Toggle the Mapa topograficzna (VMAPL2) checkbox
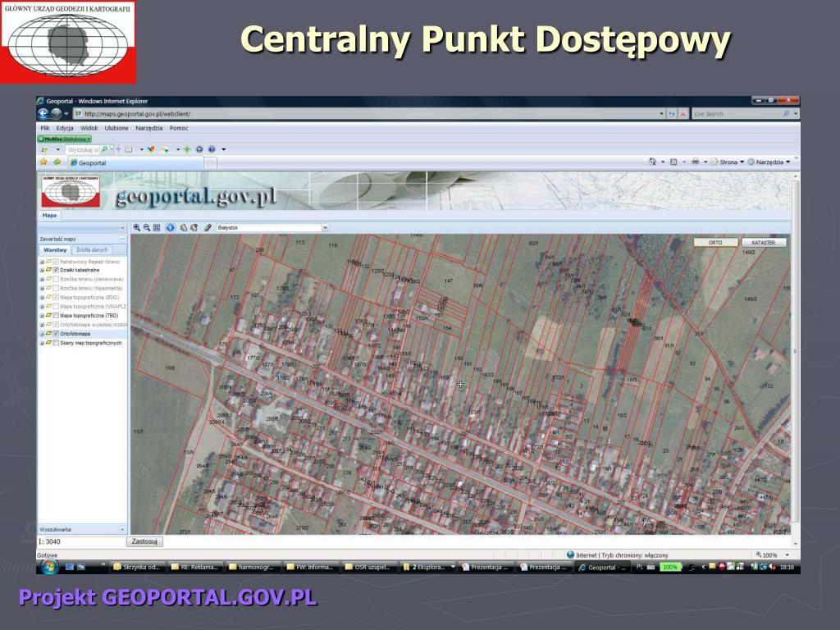This screenshot has height=630, width=840. 56,307
